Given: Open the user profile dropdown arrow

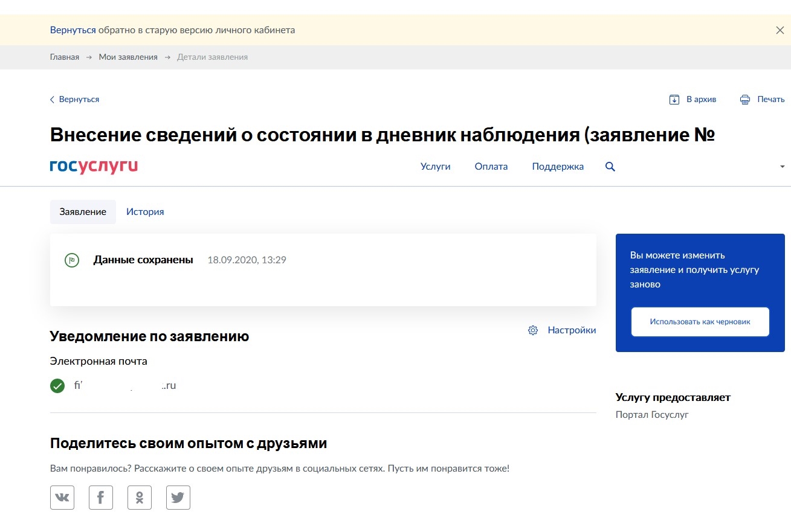Looking at the screenshot, I should pos(783,167).
